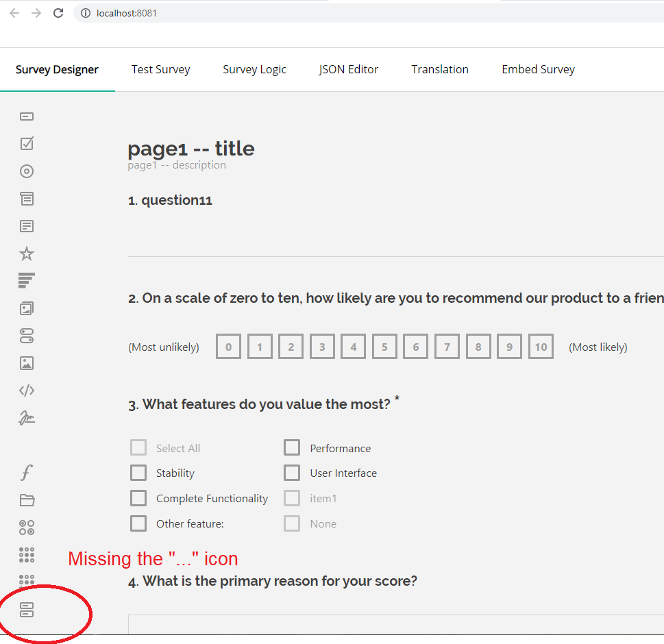Select the Ranking question tool
The image size is (664, 644).
tap(26, 280)
